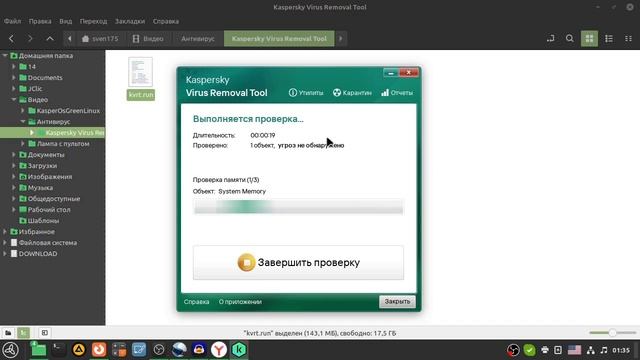640x360 pixels.
Task: Show tree view in sidebar via status bar
Action: 24,333
